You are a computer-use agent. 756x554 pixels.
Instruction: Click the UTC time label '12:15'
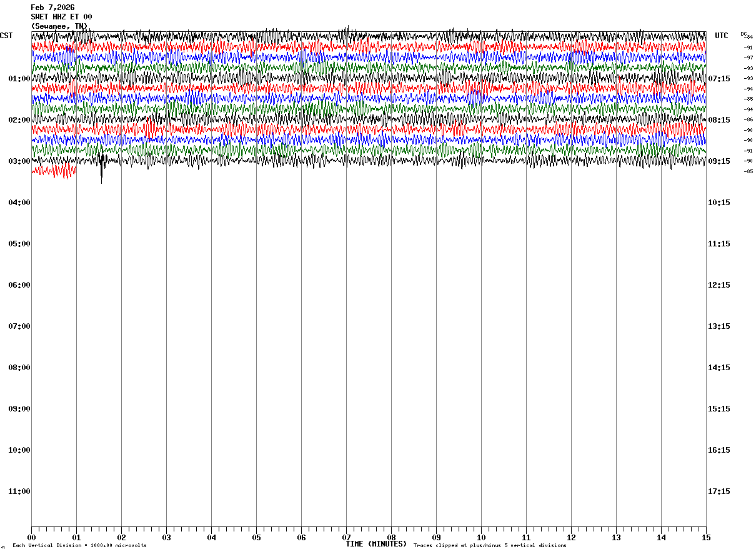[719, 285]
